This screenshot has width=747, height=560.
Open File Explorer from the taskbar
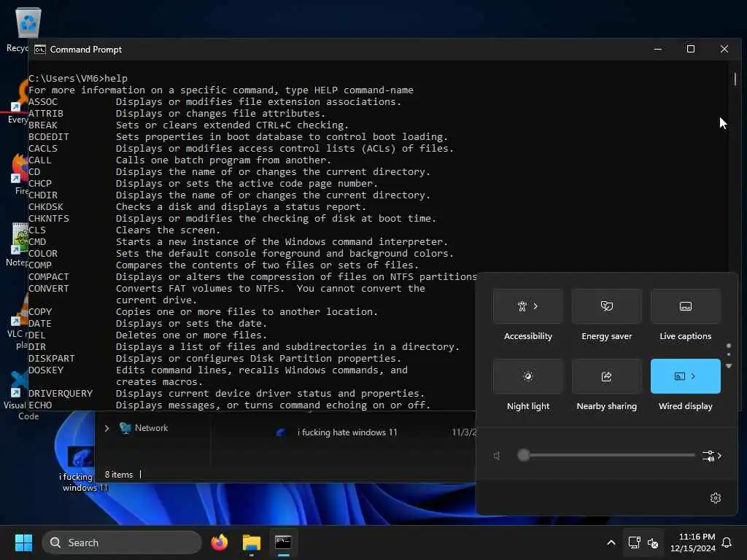[x=251, y=542]
